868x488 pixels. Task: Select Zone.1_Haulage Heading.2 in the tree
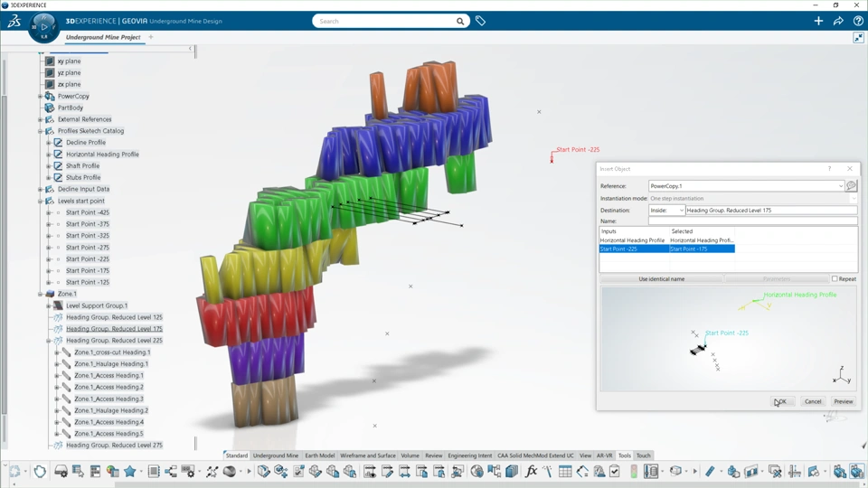(x=110, y=410)
